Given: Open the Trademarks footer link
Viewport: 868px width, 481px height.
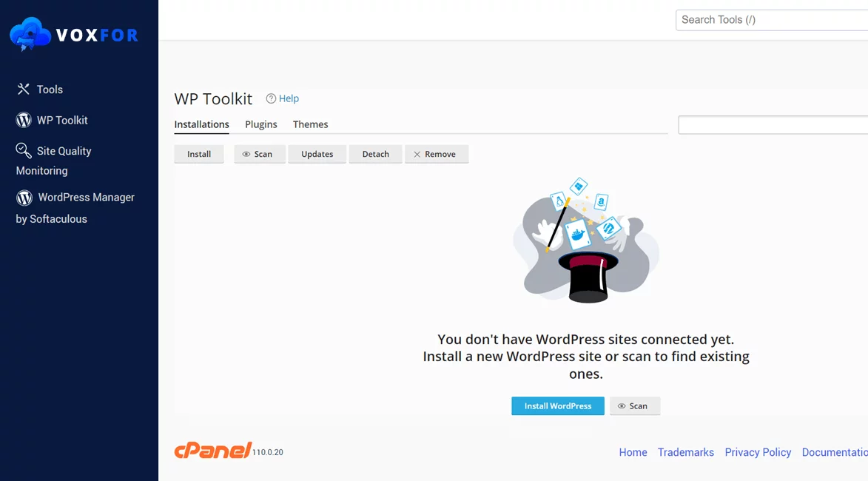Looking at the screenshot, I should (686, 452).
